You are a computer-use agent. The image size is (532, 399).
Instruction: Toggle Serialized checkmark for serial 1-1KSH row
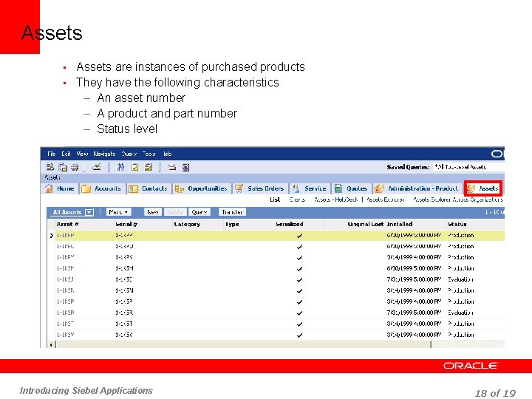pyautogui.click(x=299, y=269)
